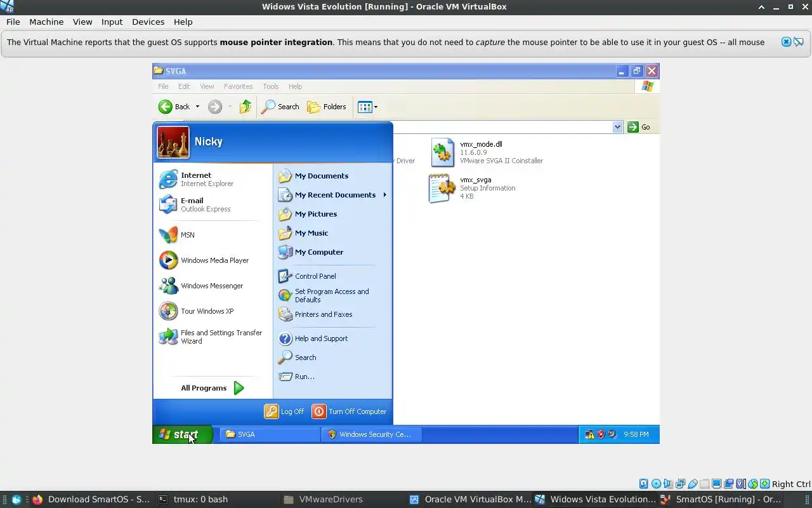The image size is (812, 508).
Task: Select the vmx_mode.dll file
Action: pos(487,152)
